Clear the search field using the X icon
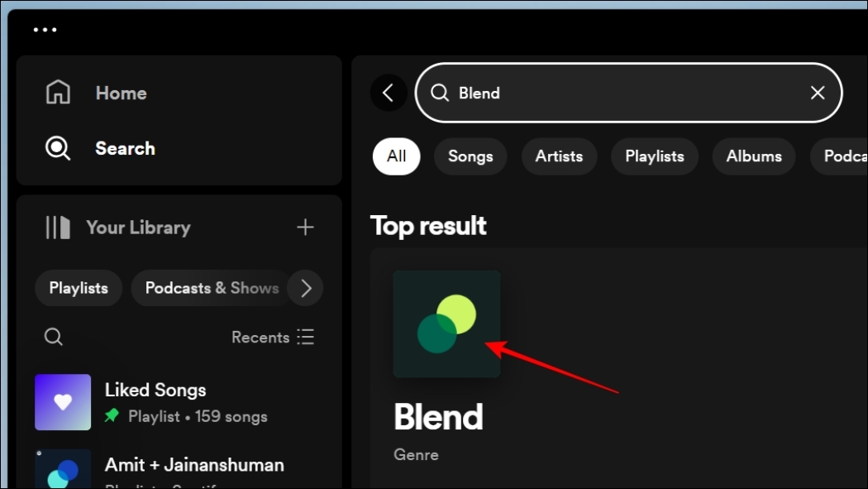This screenshot has width=868, height=489. 817,93
